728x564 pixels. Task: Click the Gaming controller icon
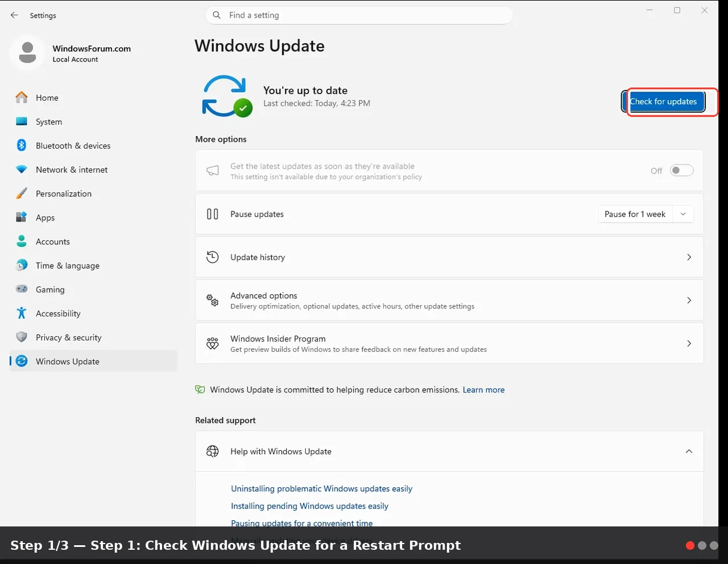(22, 289)
